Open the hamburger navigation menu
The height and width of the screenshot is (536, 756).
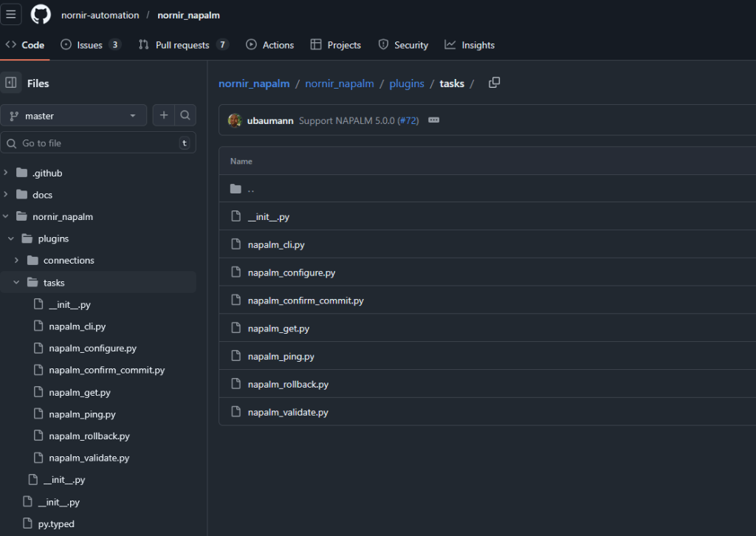[11, 15]
